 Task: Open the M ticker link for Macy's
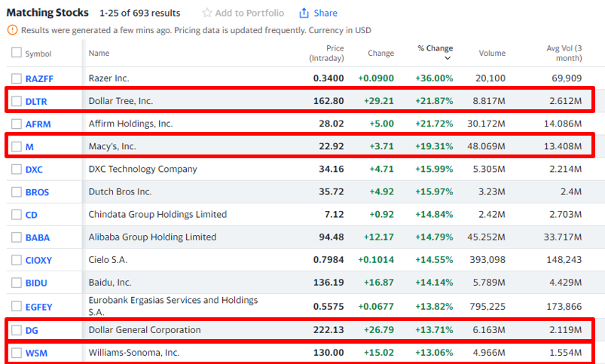pos(29,147)
